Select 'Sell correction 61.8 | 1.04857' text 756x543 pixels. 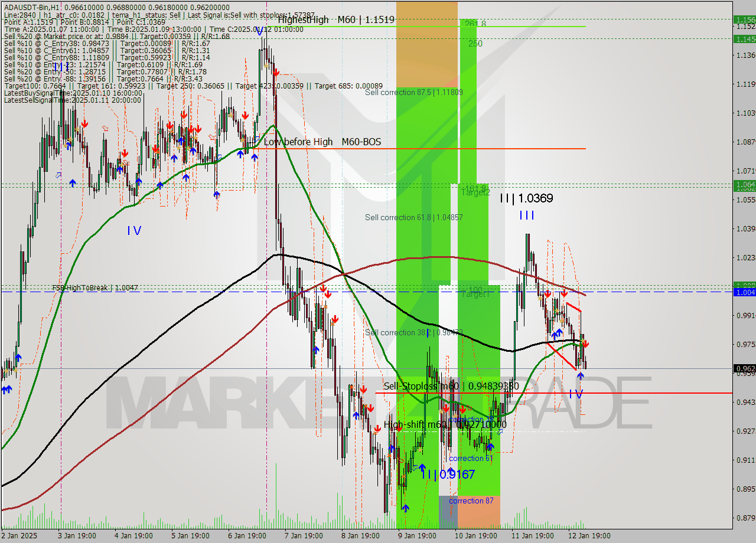tap(413, 218)
